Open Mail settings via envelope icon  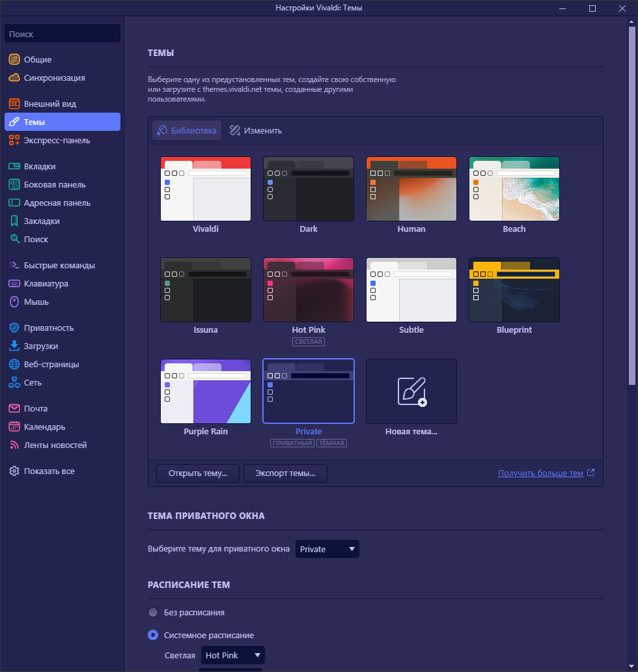pos(14,409)
